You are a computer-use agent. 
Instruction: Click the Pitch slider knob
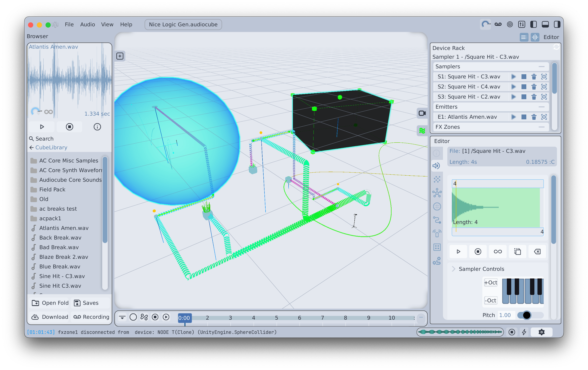click(x=527, y=315)
